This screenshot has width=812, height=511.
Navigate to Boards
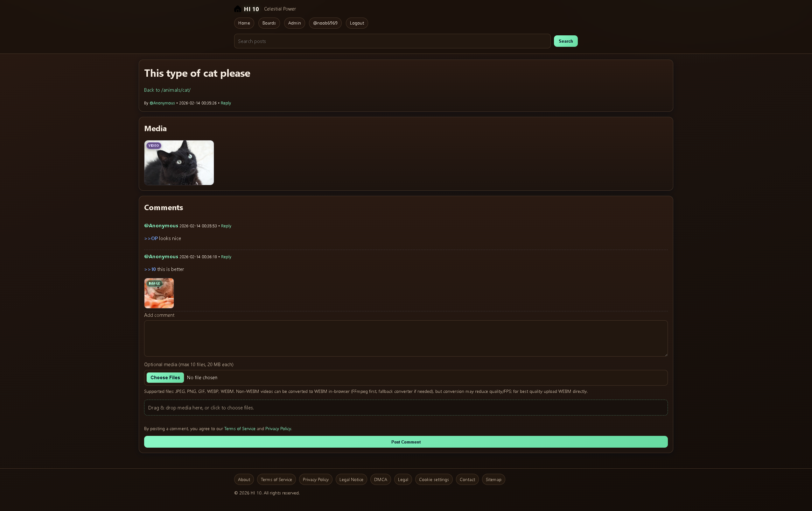click(269, 23)
